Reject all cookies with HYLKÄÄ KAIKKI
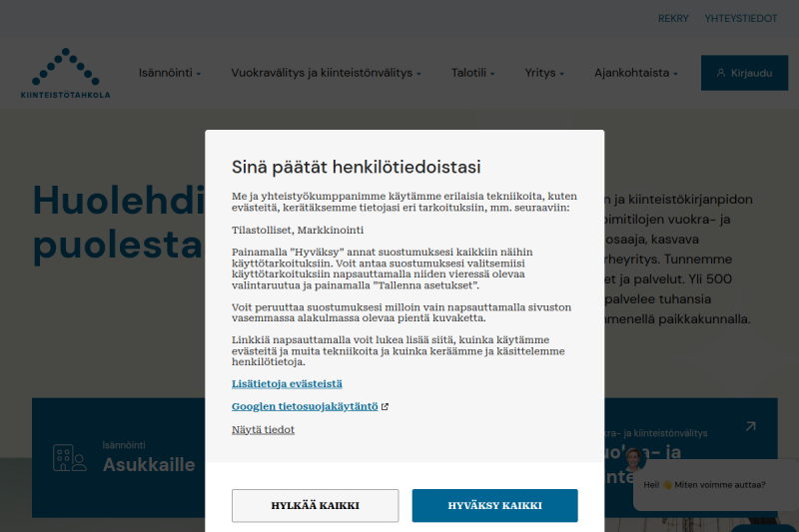799x532 pixels. [x=315, y=505]
